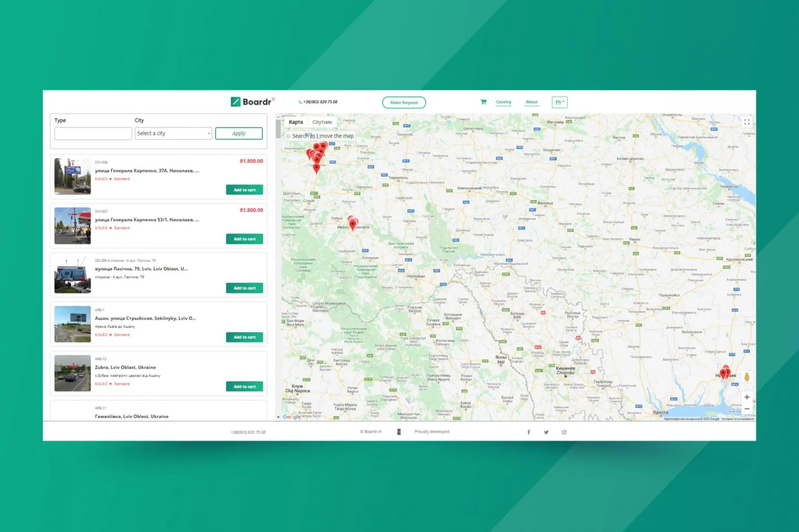
Task: Open listing улица Генерала Карпенко, 37А
Action: (x=147, y=171)
